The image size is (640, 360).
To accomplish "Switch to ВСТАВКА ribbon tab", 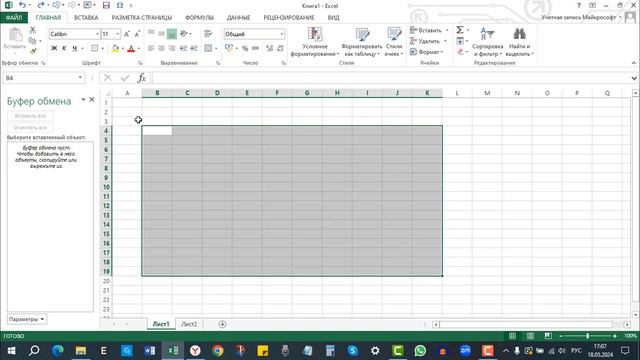I will click(86, 18).
